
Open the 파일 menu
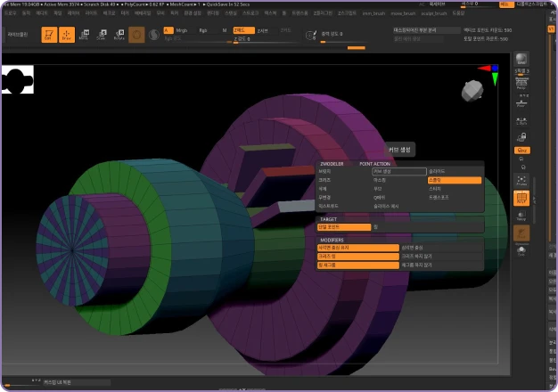(x=58, y=13)
